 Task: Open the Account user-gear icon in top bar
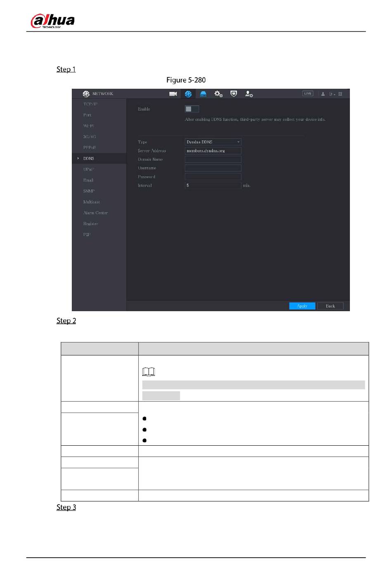click(249, 94)
